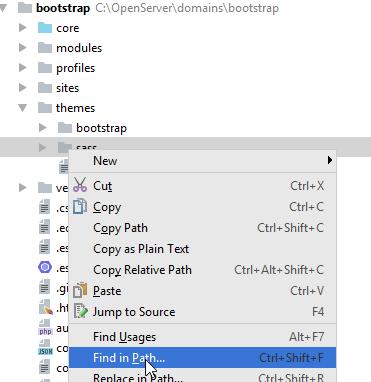Image resolution: width=371 pixels, height=382 pixels.
Task: Click the Copy documents icon
Action: pos(80,206)
